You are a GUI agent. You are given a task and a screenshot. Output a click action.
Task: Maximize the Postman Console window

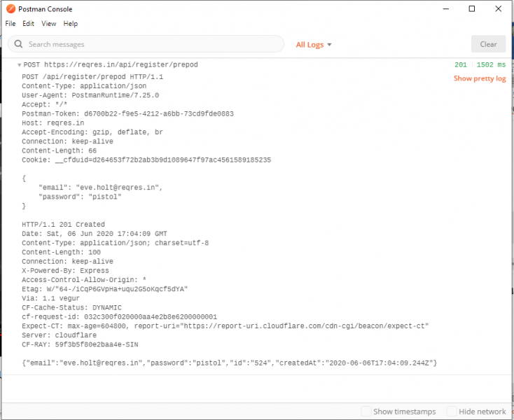click(472, 9)
